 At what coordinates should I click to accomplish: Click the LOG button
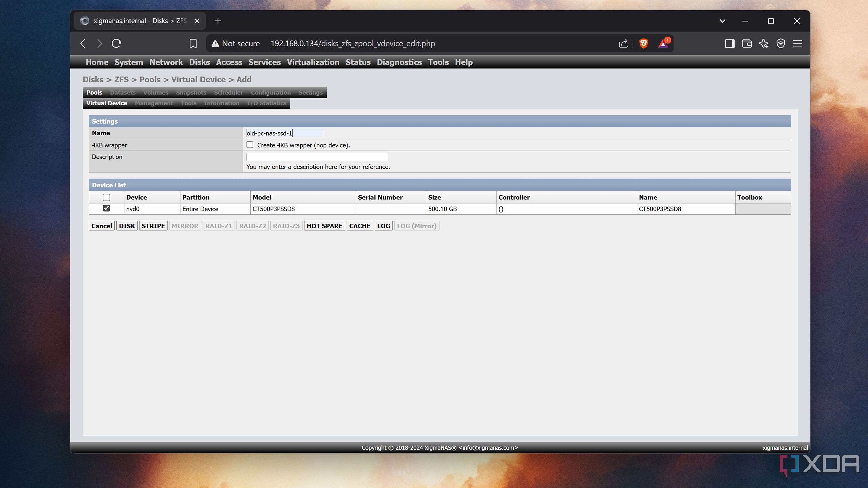383,226
